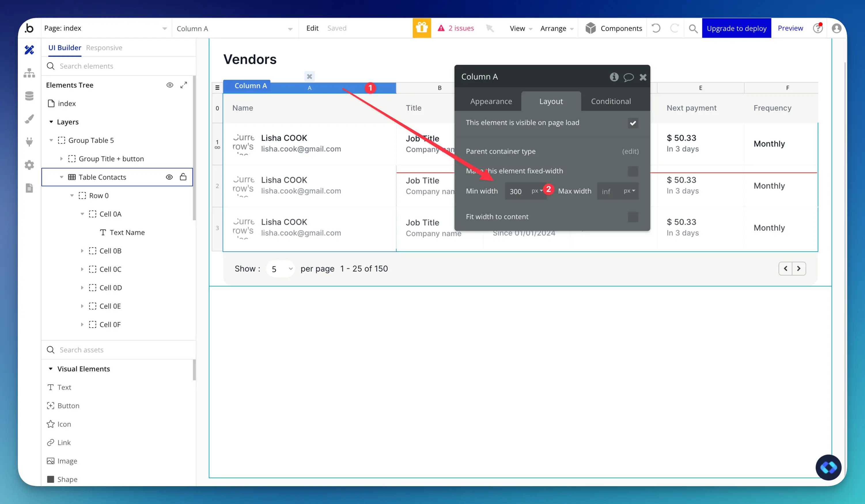Viewport: 865px width, 504px height.
Task: Open the user account avatar
Action: pos(836,28)
